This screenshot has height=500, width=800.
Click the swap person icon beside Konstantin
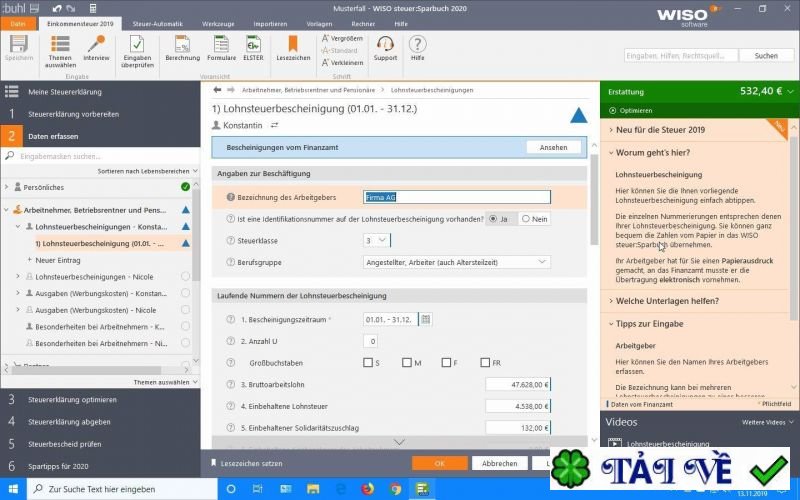tap(274, 125)
